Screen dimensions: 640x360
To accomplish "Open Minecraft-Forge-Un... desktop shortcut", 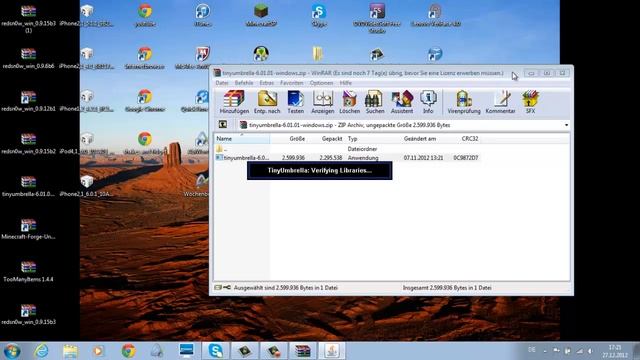I will pos(28,229).
